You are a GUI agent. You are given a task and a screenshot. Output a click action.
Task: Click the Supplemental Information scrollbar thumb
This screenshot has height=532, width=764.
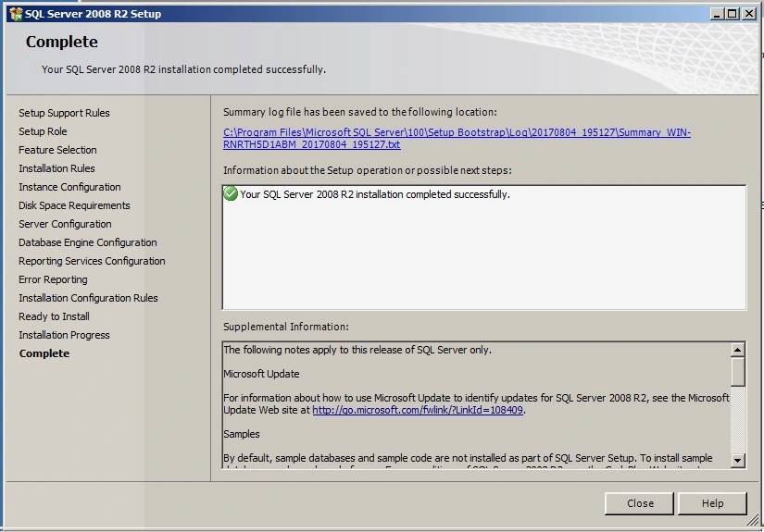point(738,371)
